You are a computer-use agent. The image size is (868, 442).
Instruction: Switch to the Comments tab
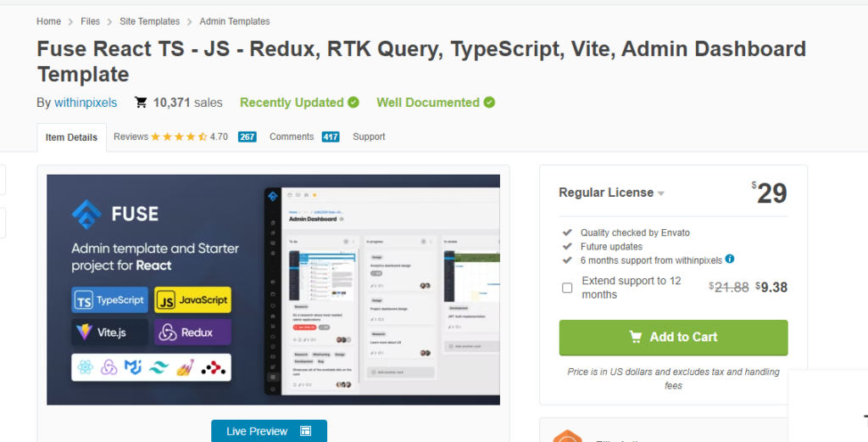(x=289, y=137)
